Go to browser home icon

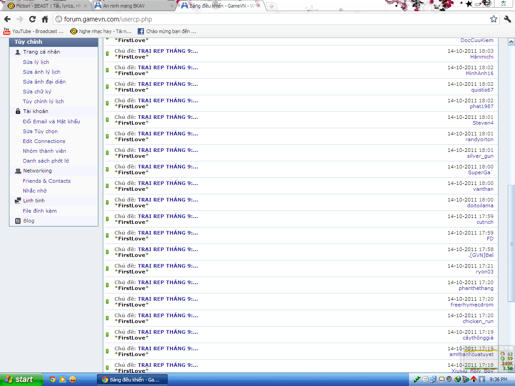45,19
